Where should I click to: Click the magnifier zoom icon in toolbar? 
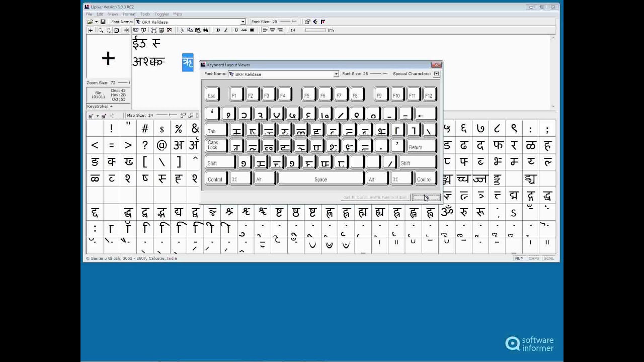101,30
